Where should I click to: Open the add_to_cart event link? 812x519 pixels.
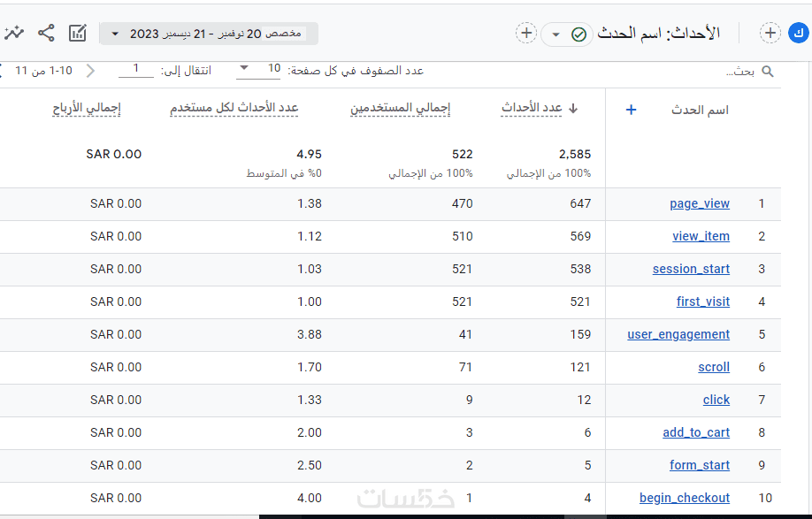[696, 432]
